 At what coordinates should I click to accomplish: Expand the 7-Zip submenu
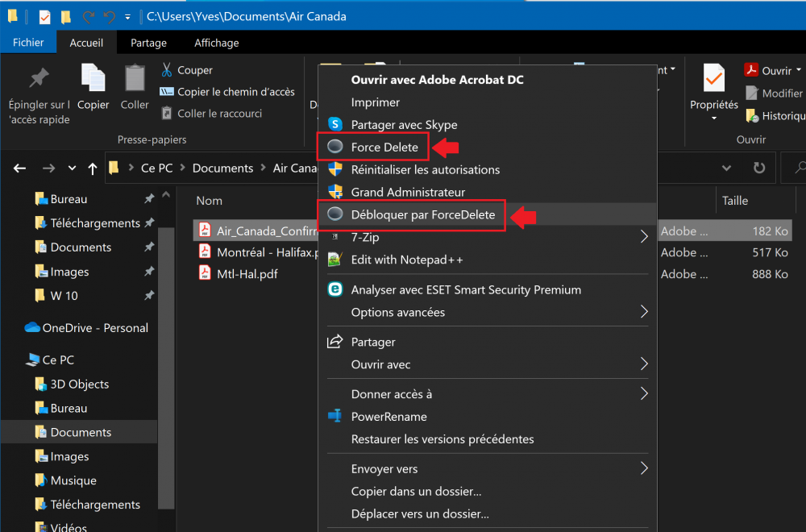643,237
